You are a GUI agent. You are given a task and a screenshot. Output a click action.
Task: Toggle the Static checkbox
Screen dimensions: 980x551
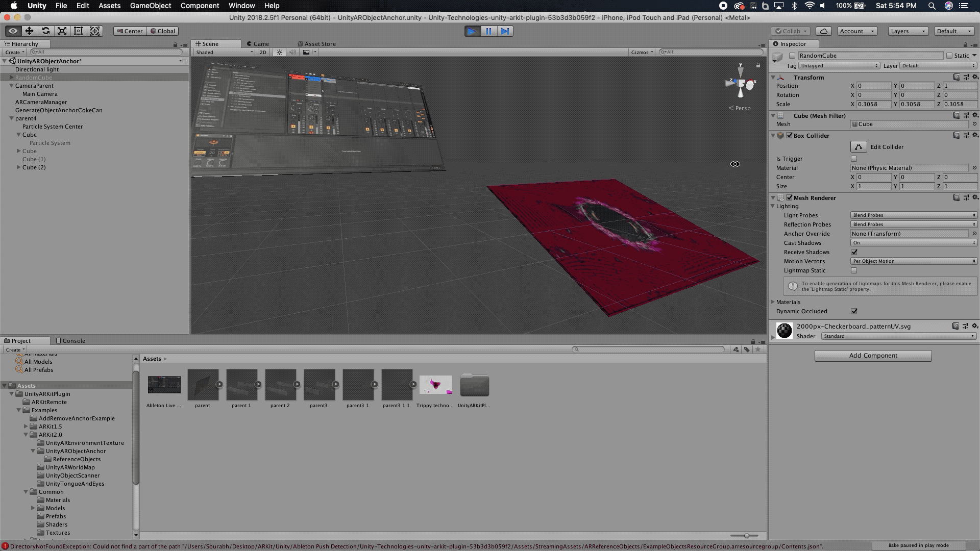click(949, 56)
